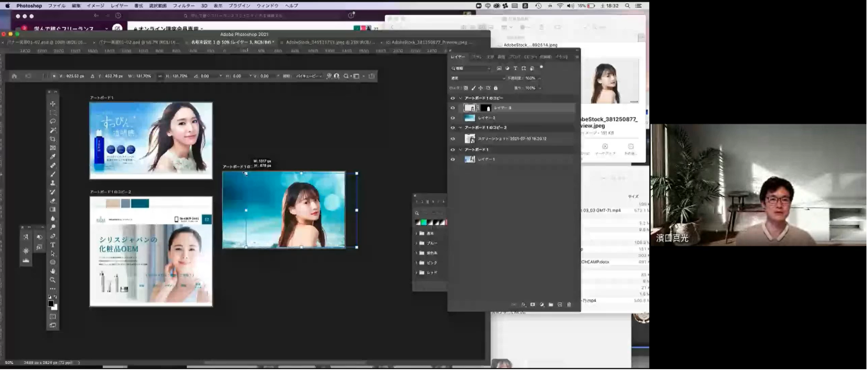Select the Lasso tool
The height and width of the screenshot is (378, 868).
(53, 122)
